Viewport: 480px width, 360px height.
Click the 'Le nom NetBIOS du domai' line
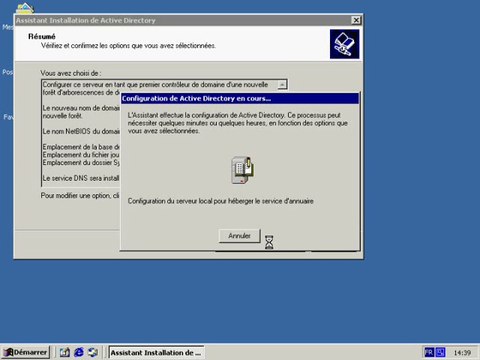pos(81,131)
